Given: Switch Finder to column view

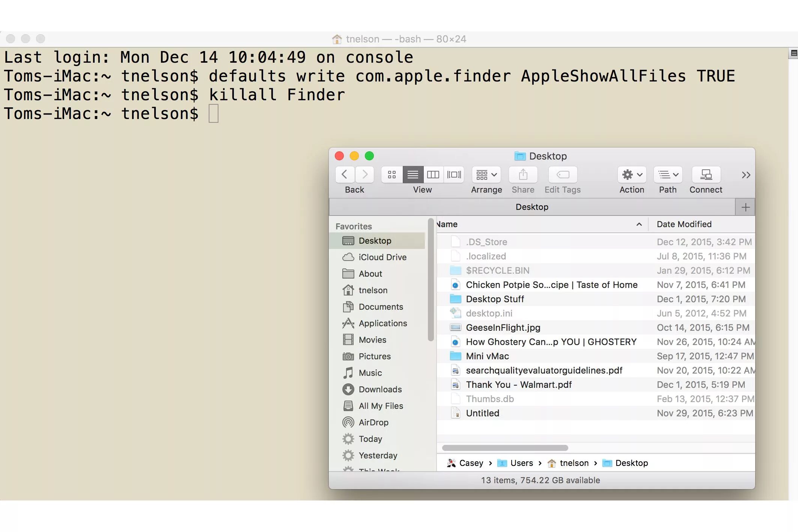Looking at the screenshot, I should [433, 175].
